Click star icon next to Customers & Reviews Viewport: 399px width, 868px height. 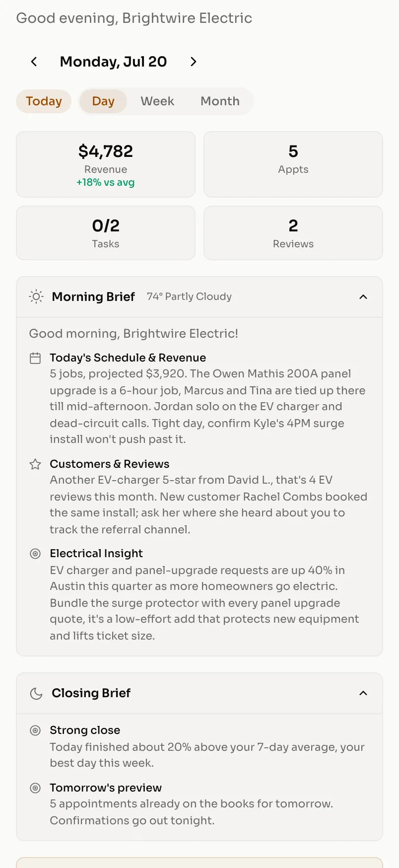pyautogui.click(x=35, y=464)
